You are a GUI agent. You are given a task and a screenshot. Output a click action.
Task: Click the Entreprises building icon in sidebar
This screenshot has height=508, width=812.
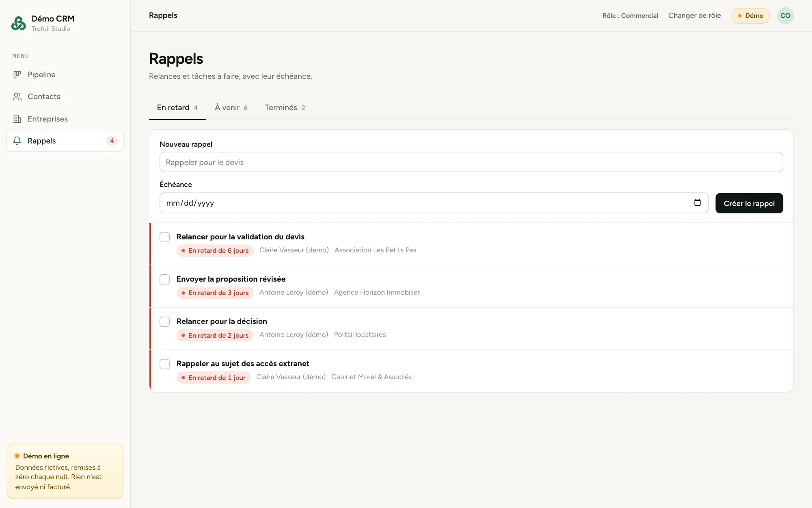tap(17, 119)
